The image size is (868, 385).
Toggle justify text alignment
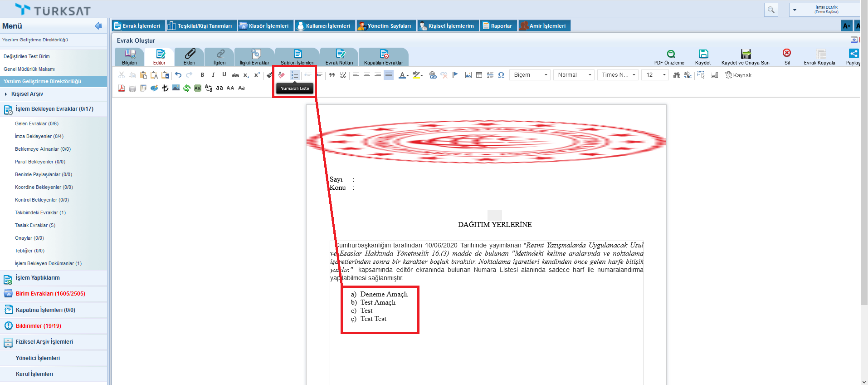point(389,75)
